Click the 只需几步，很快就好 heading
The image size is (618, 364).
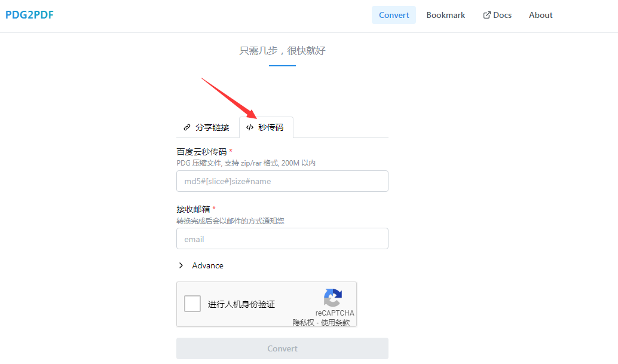tap(282, 51)
